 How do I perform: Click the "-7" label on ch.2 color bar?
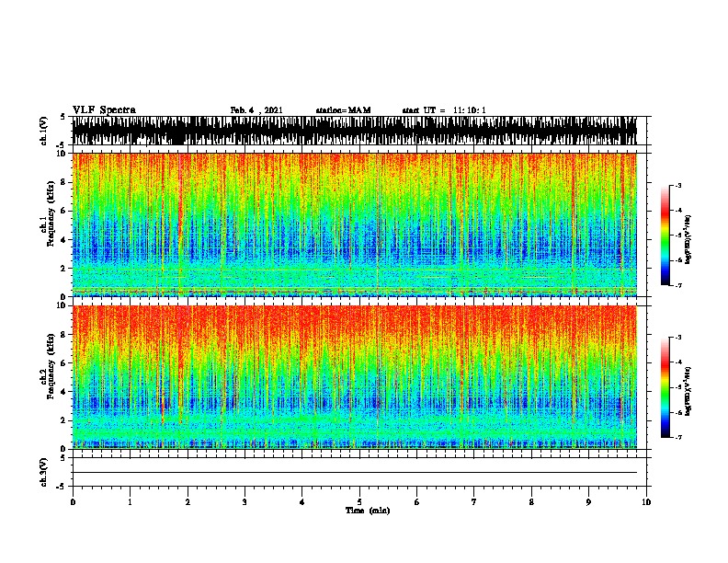pos(678,437)
